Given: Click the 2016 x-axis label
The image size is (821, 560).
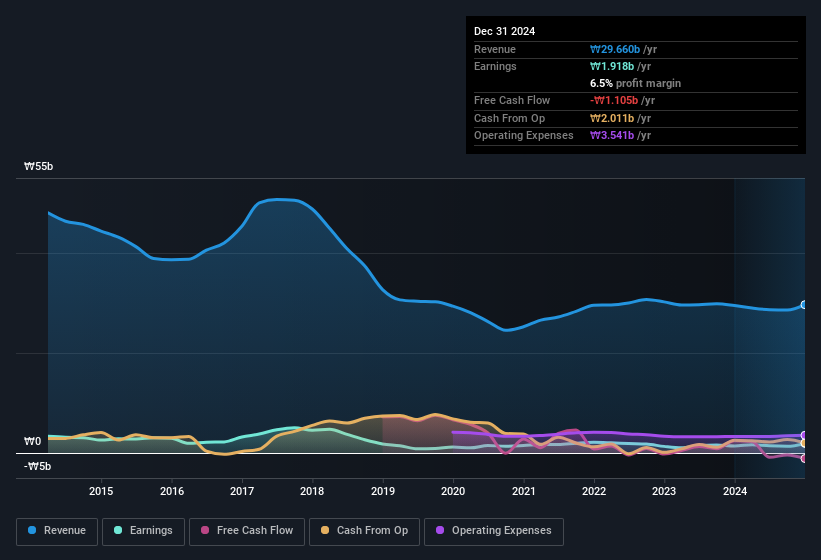Looking at the screenshot, I should point(172,491).
